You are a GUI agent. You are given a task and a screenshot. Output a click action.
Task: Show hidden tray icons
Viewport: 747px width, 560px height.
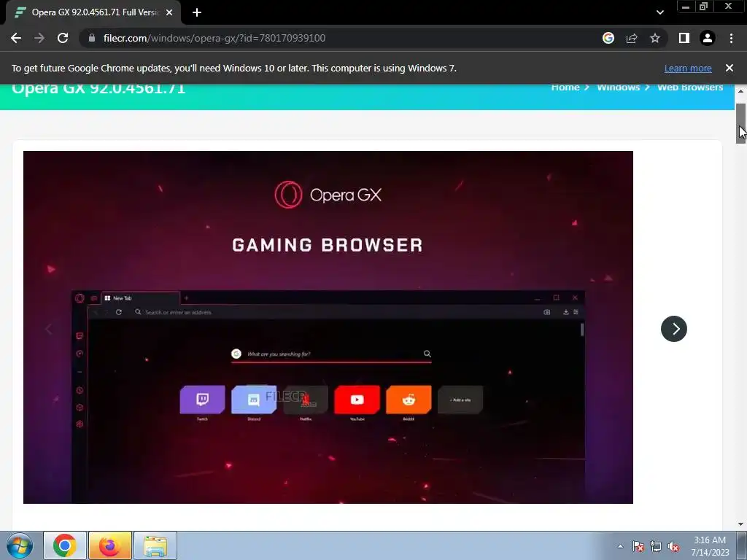coord(620,546)
